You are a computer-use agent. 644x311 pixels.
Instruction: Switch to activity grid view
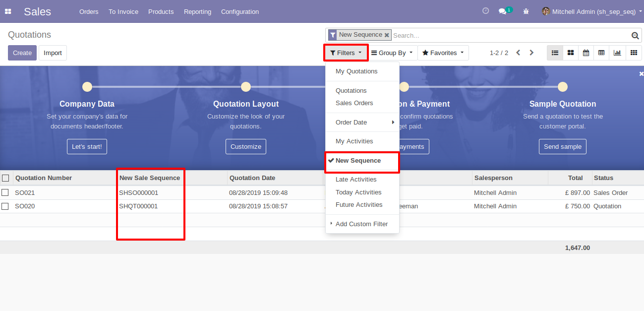(x=633, y=53)
